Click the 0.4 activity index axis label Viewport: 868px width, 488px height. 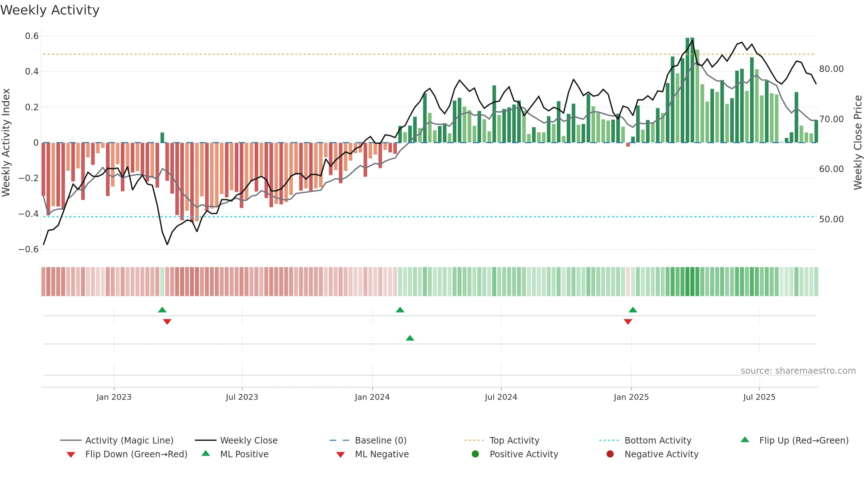[32, 71]
